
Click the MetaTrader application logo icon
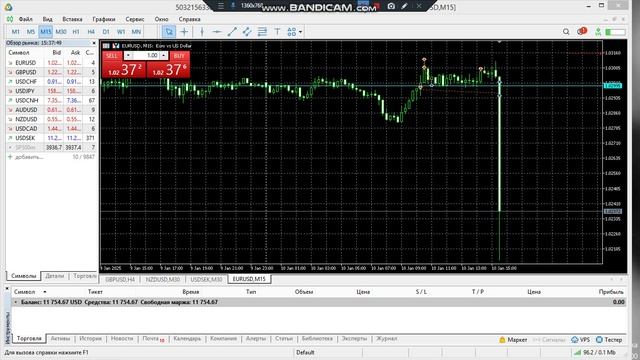coord(8,7)
